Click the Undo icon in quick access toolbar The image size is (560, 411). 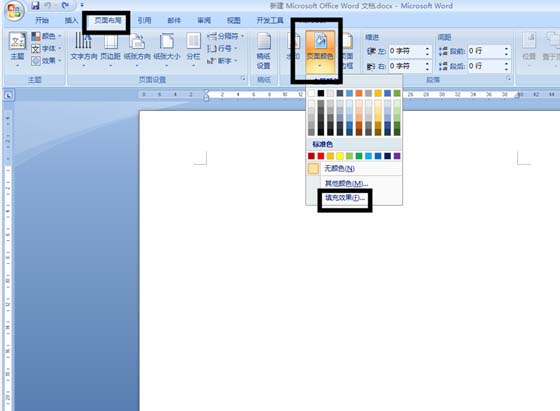click(48, 5)
